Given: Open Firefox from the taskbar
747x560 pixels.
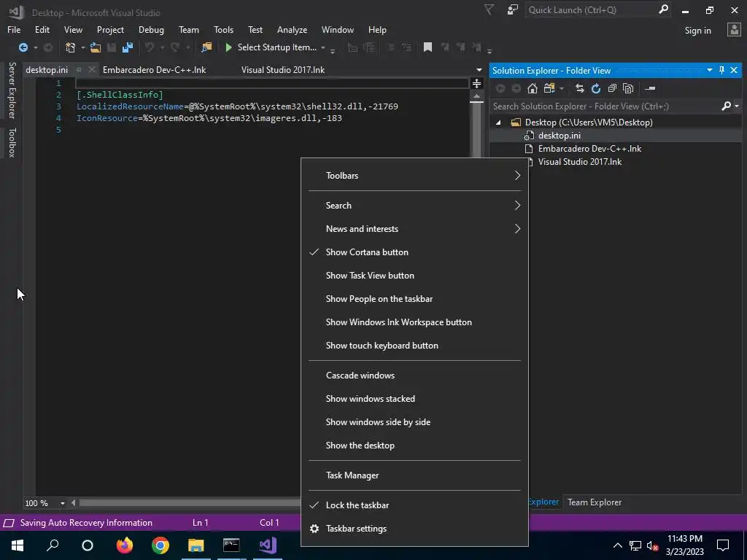Looking at the screenshot, I should (125, 545).
